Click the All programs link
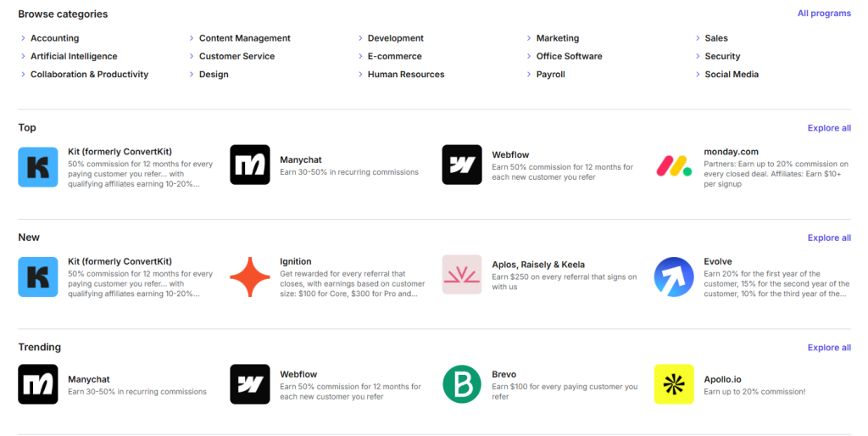 click(x=824, y=14)
